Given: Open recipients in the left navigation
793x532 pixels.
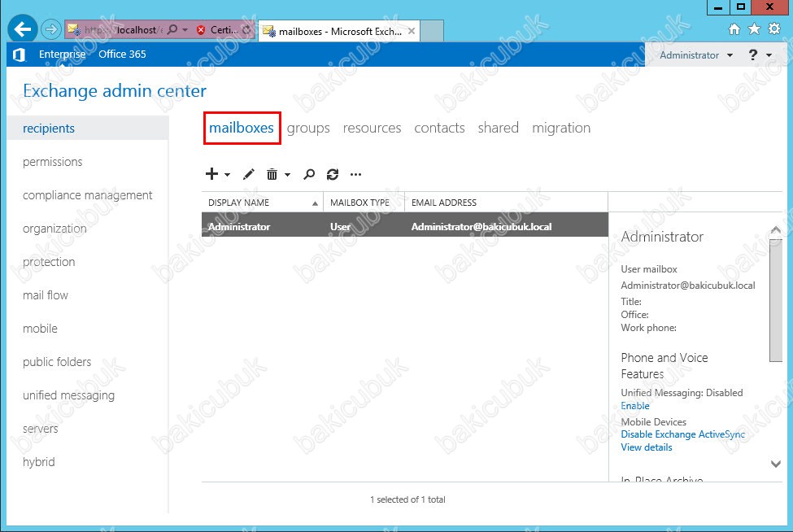Looking at the screenshot, I should [89, 128].
